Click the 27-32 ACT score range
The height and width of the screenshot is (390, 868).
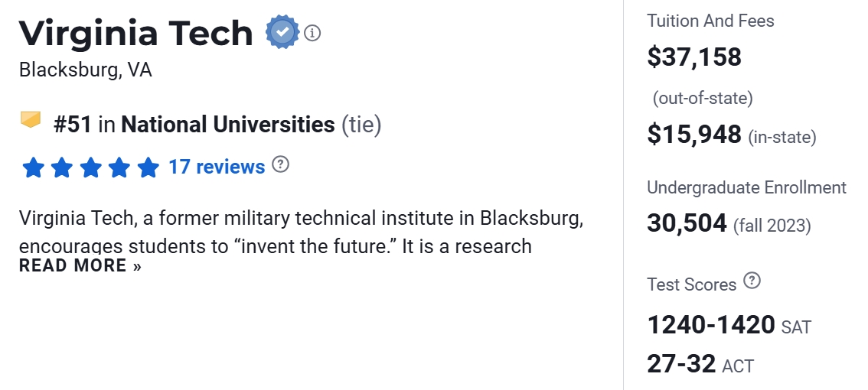coord(681,364)
